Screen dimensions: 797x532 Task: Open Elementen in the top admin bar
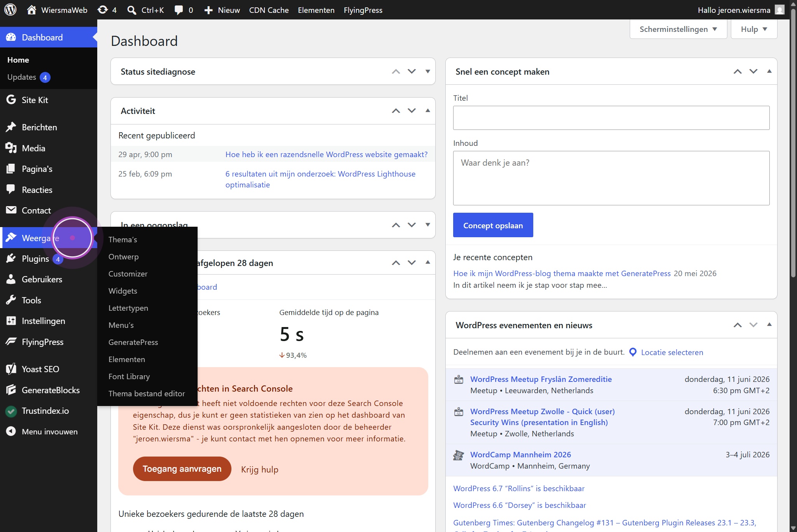tap(316, 10)
